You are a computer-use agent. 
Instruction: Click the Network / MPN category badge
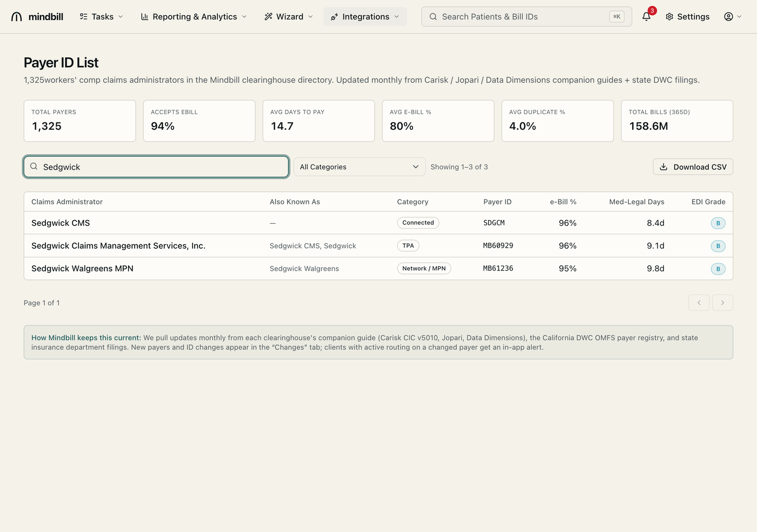(424, 268)
